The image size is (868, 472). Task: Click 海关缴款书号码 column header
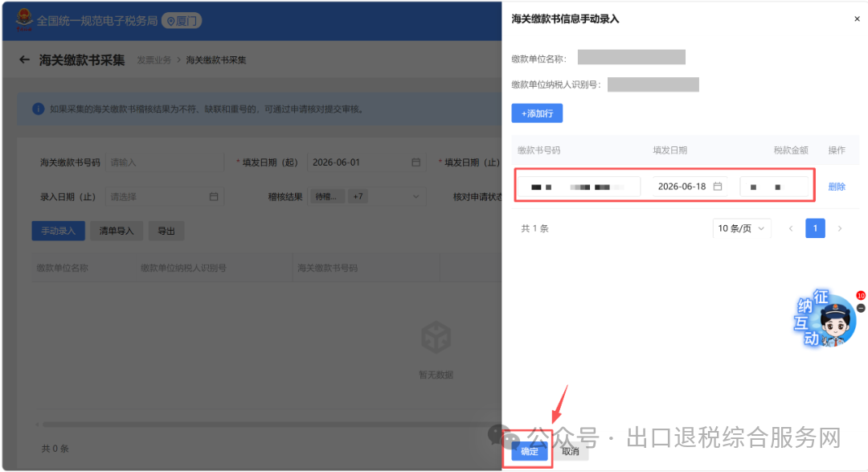pyautogui.click(x=327, y=268)
